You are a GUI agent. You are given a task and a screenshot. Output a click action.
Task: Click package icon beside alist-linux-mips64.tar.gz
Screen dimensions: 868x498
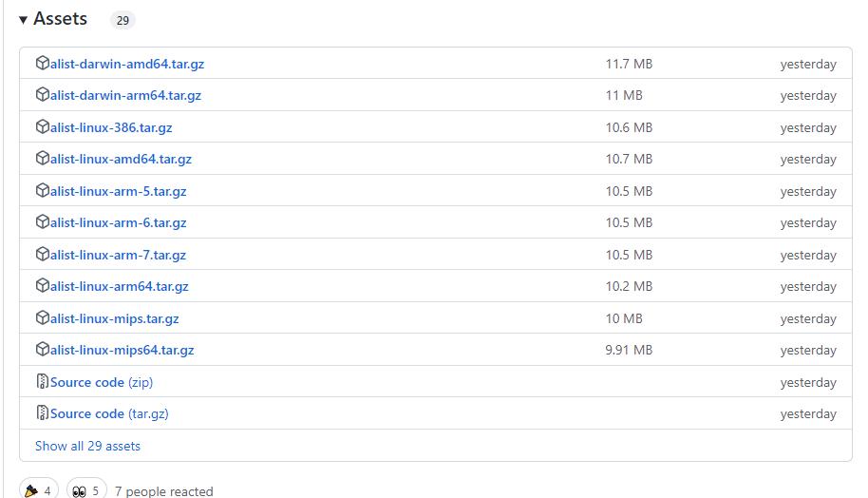(42, 350)
